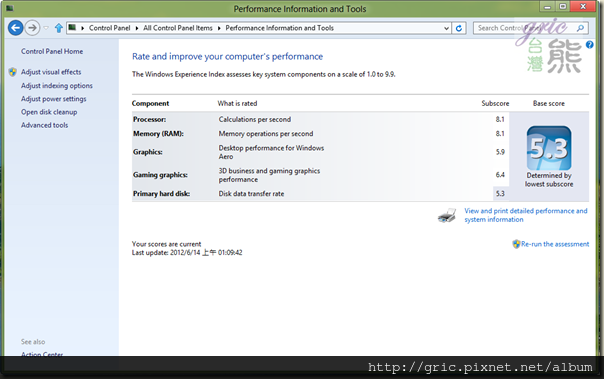The width and height of the screenshot is (604, 379).
Task: View and print detailed performance information
Action: (x=525, y=215)
